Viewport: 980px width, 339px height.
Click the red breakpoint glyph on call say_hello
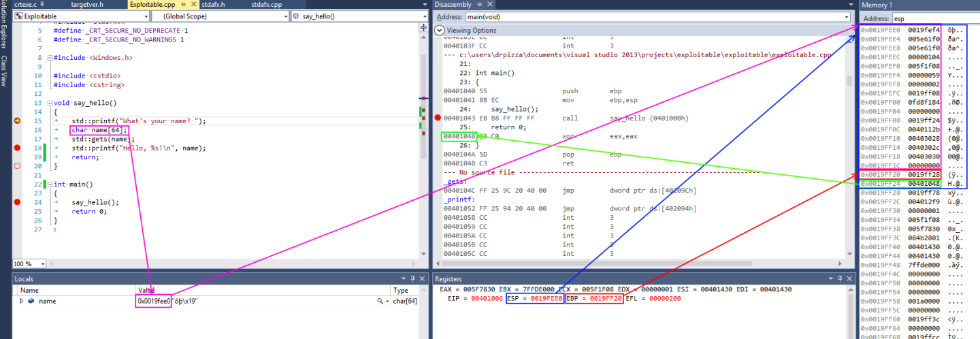tap(438, 118)
